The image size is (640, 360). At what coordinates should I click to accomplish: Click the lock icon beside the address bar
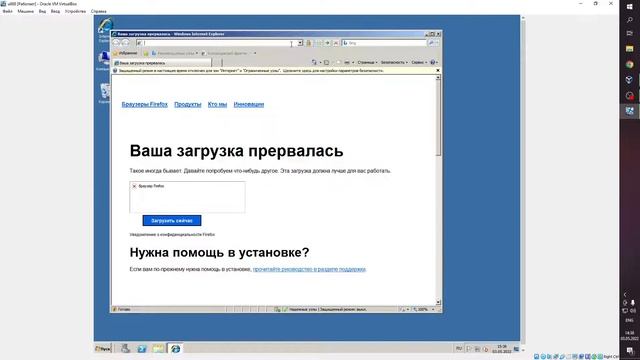click(x=309, y=43)
